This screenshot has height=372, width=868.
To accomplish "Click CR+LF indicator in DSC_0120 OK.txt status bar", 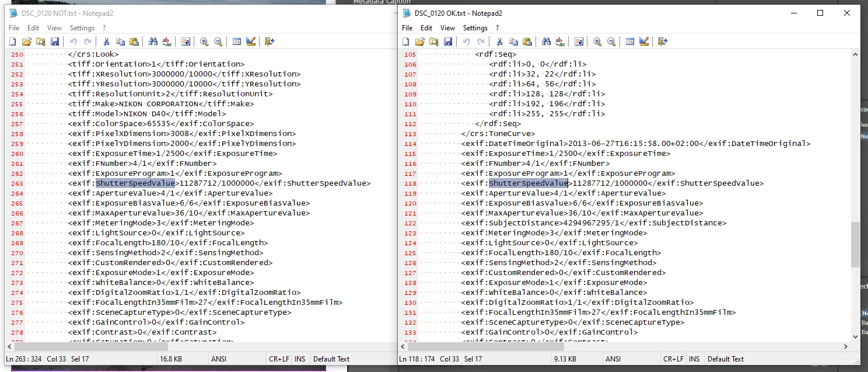I will coord(673,359).
